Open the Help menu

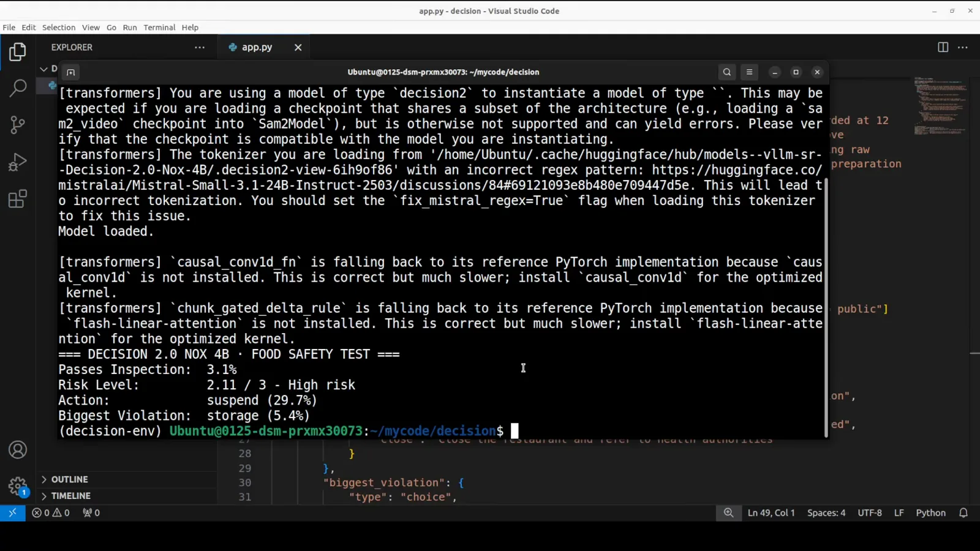tap(190, 28)
